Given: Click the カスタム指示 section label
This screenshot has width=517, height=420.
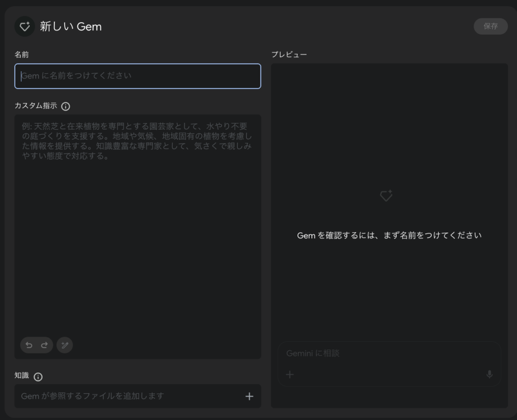Looking at the screenshot, I should 36,106.
